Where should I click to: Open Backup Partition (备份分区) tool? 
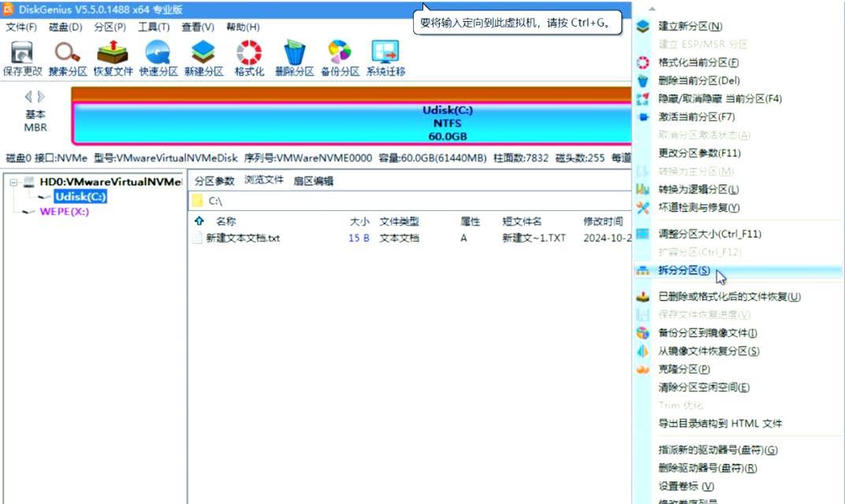[340, 59]
